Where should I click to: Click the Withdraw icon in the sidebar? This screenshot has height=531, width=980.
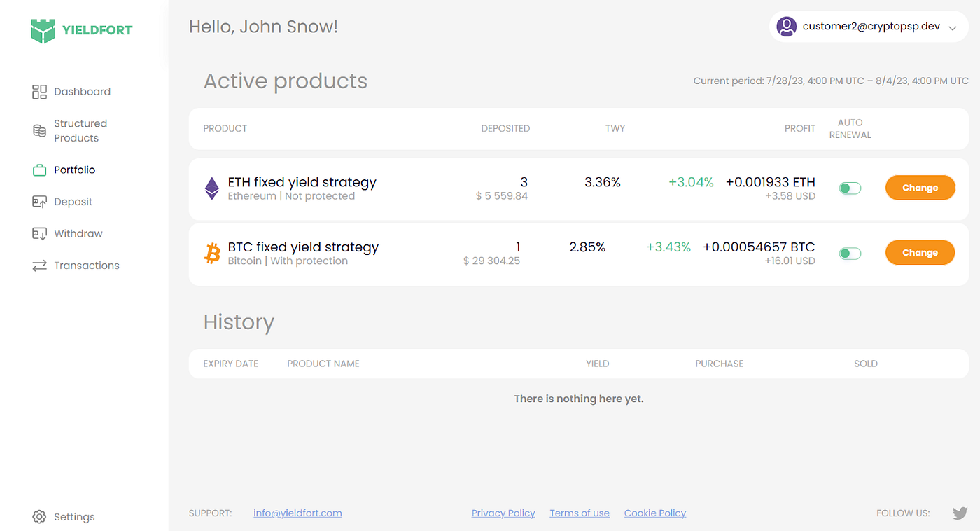(x=39, y=234)
